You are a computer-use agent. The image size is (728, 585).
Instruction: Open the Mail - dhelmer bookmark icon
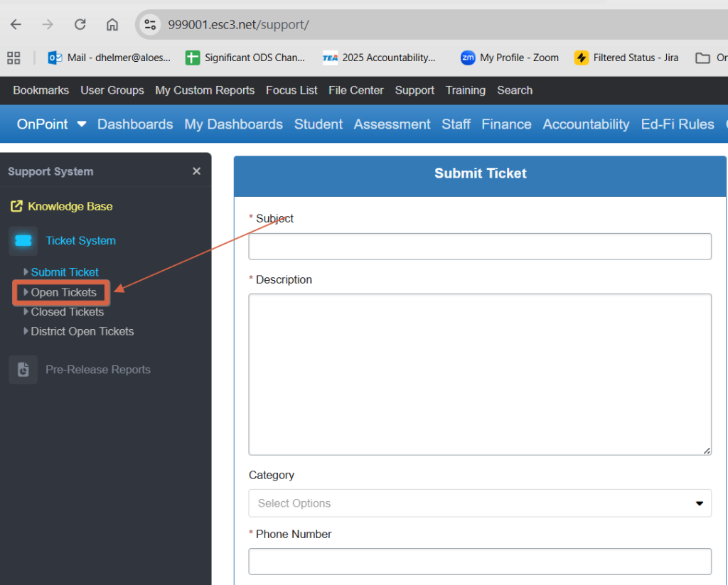coord(55,58)
